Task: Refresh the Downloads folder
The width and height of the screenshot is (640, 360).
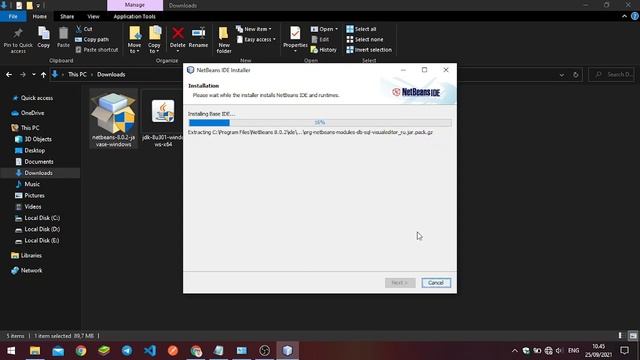Action: click(x=576, y=75)
